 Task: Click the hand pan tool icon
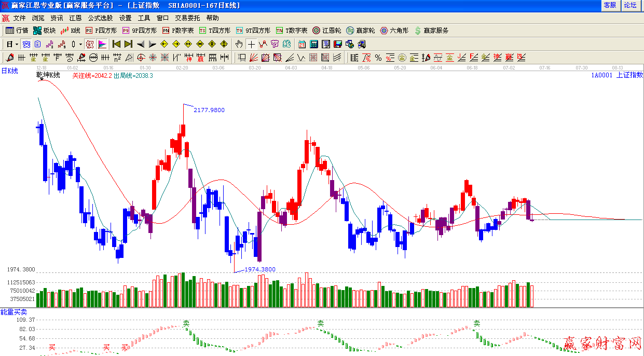239,44
